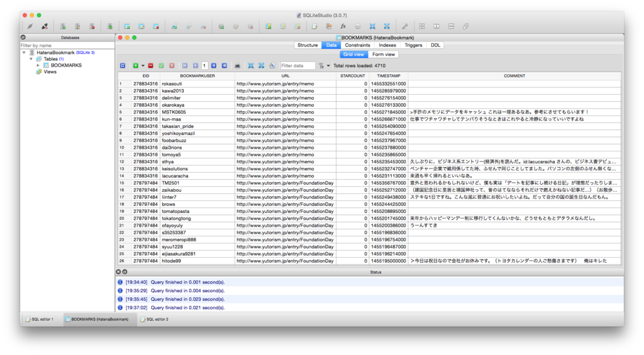Click the Delete table toolbar icon
644x355 pixels.
click(156, 26)
